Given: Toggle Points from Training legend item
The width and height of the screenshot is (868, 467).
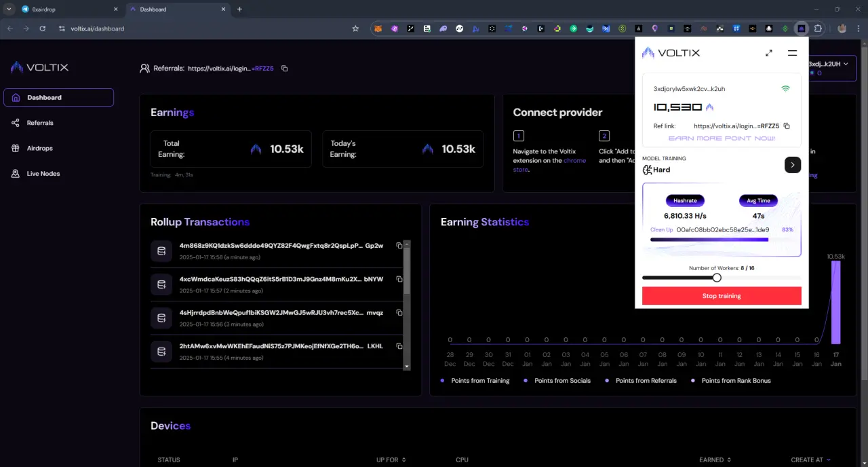Looking at the screenshot, I should pyautogui.click(x=475, y=381).
